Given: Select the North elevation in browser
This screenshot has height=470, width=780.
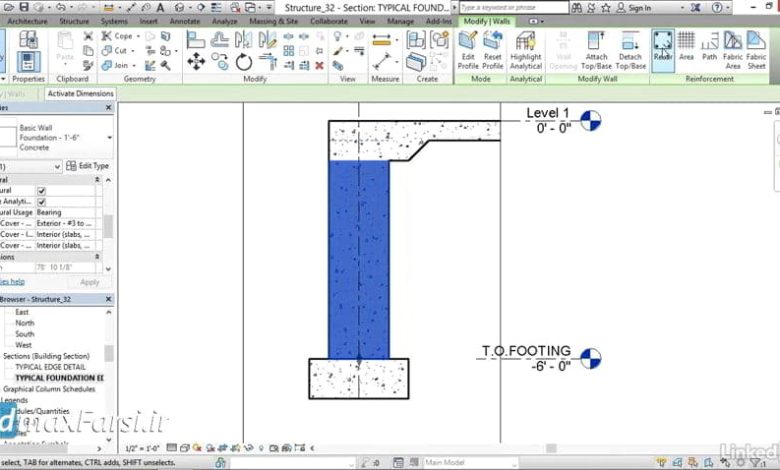Looking at the screenshot, I should tap(24, 323).
